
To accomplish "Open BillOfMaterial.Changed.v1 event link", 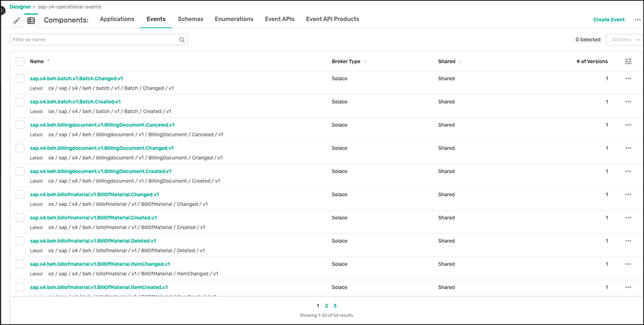I will click(x=94, y=194).
